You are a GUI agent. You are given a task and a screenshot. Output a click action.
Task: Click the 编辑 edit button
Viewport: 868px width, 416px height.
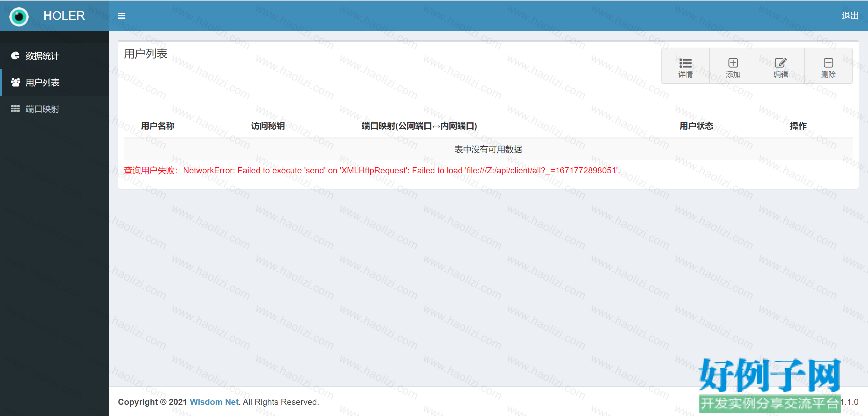coord(781,66)
